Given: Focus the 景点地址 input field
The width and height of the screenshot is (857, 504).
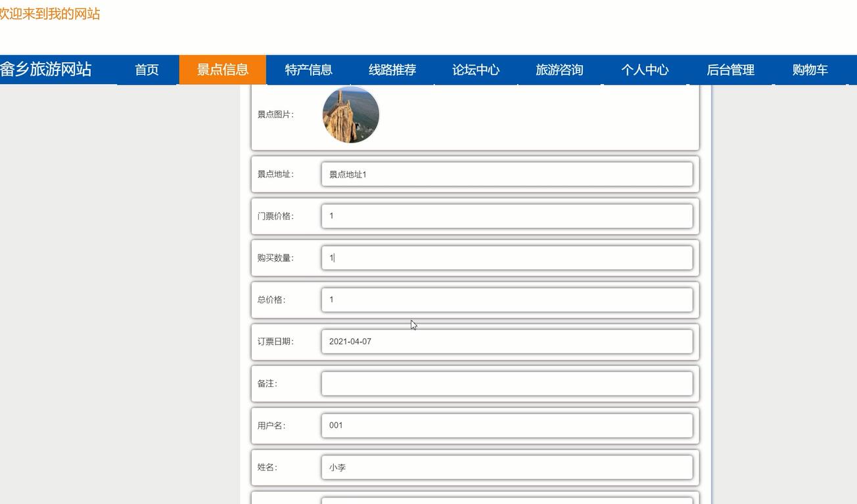Looking at the screenshot, I should coord(507,174).
